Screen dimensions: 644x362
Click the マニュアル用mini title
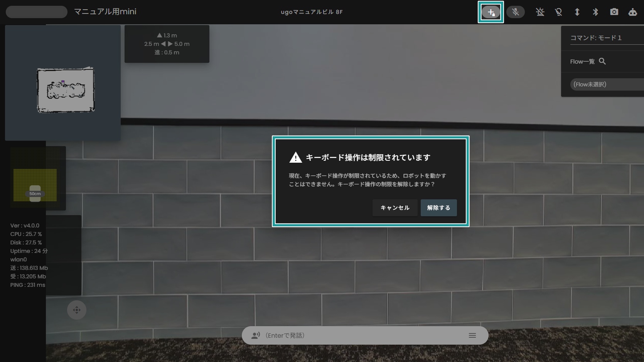pyautogui.click(x=105, y=12)
